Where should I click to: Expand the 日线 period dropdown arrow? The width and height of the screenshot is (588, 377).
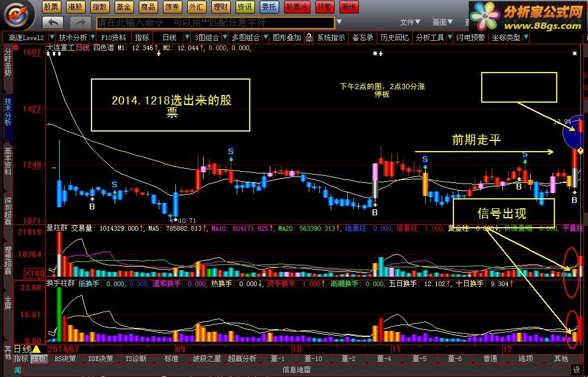coord(187,38)
